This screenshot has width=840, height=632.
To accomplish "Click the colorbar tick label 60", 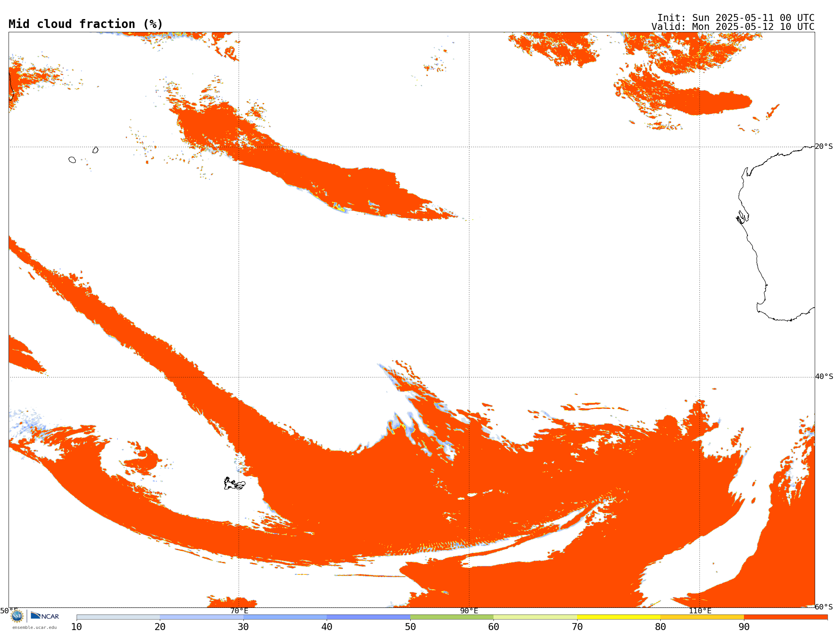I will (493, 627).
